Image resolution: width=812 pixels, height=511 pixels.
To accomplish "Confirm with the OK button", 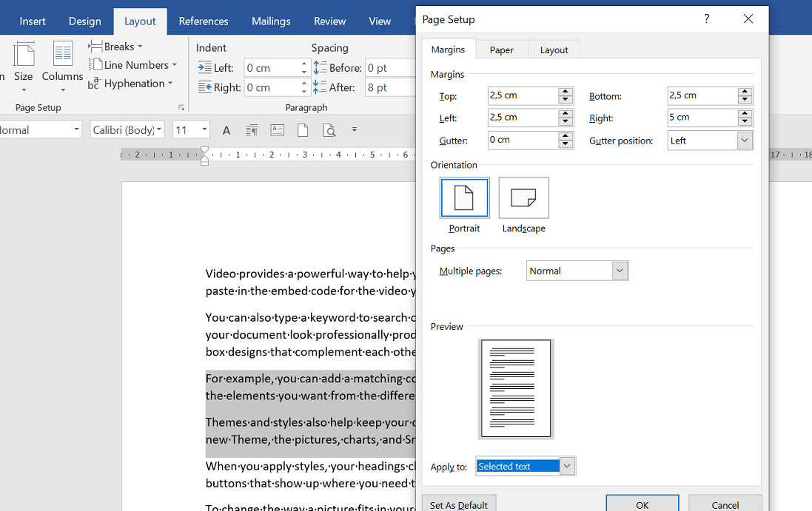I will click(642, 505).
